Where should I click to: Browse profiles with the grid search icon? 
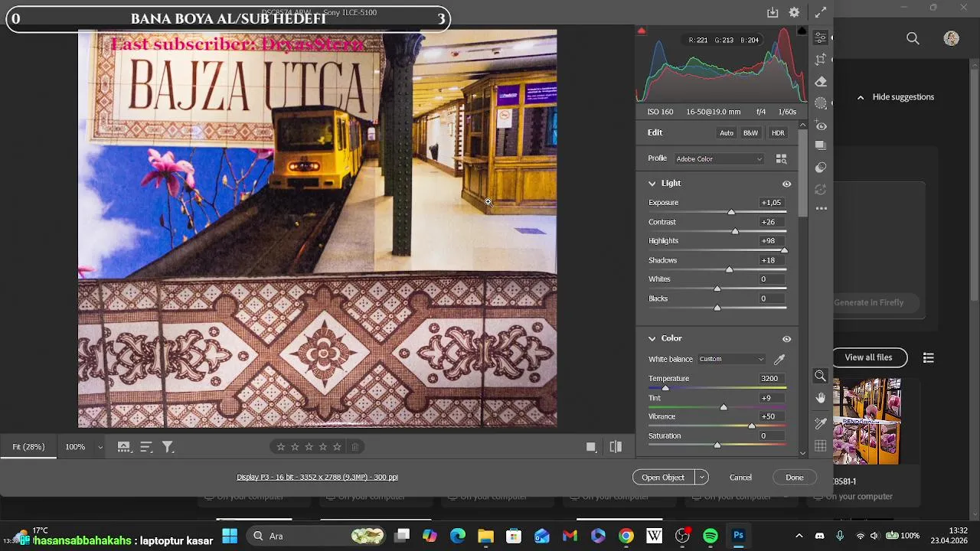[781, 158]
